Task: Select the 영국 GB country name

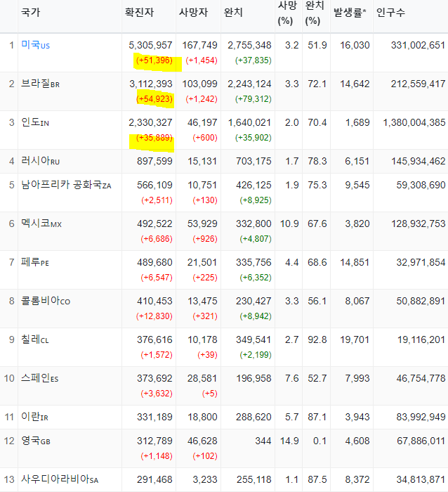Action: [x=35, y=441]
